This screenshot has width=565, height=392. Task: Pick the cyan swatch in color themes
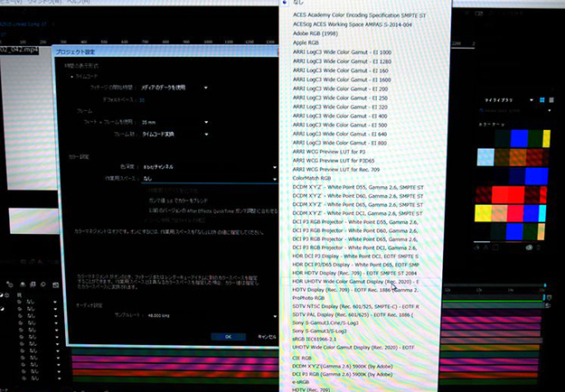click(542, 213)
